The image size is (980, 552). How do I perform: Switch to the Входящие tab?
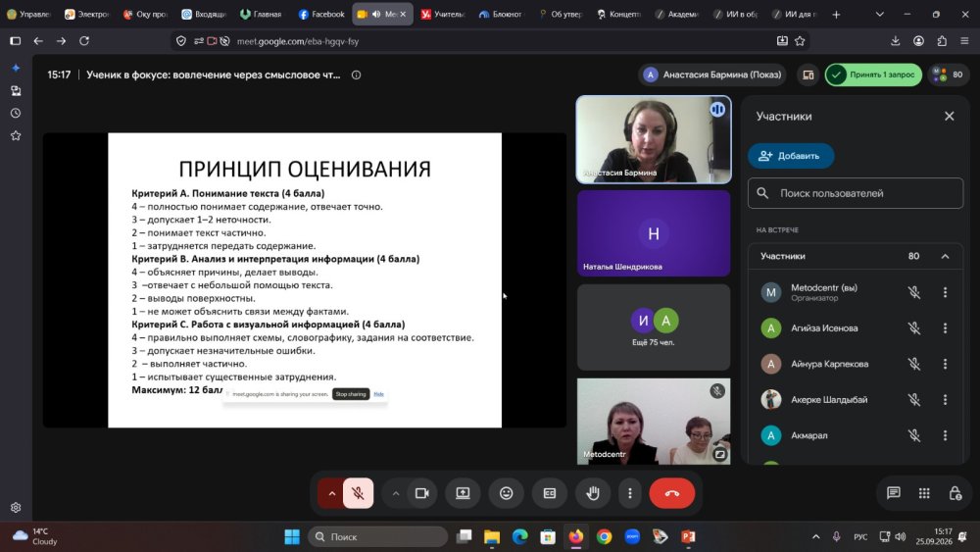click(x=204, y=14)
